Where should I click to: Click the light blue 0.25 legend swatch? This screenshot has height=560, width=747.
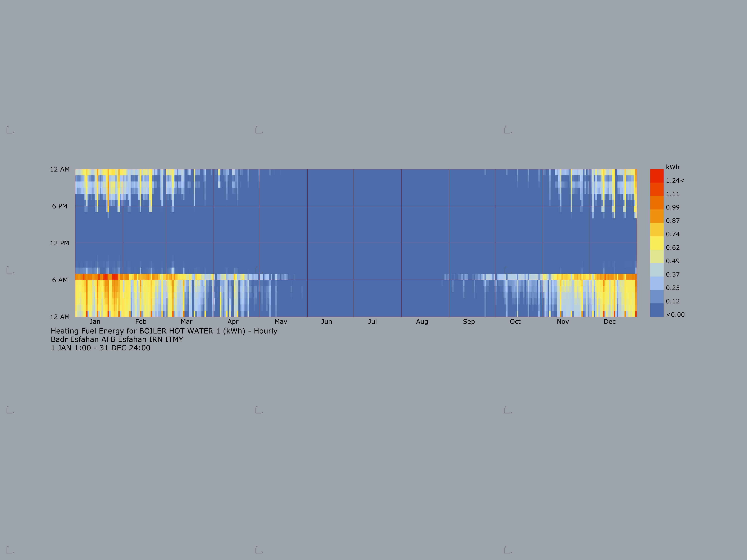[x=657, y=283]
